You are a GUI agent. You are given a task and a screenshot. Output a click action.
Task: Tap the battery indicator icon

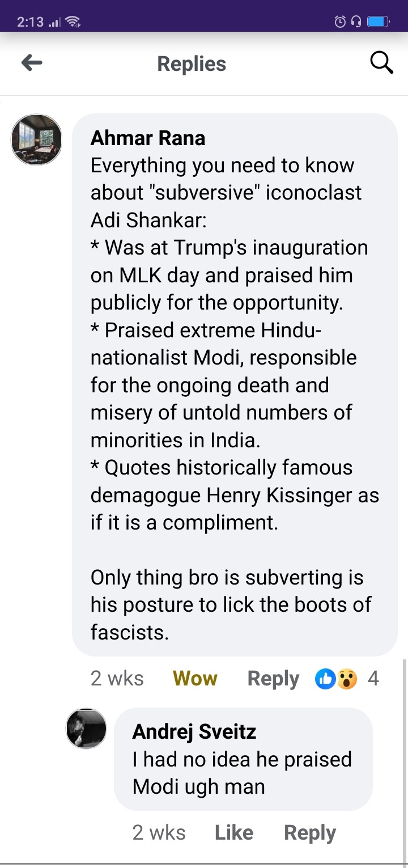378,22
